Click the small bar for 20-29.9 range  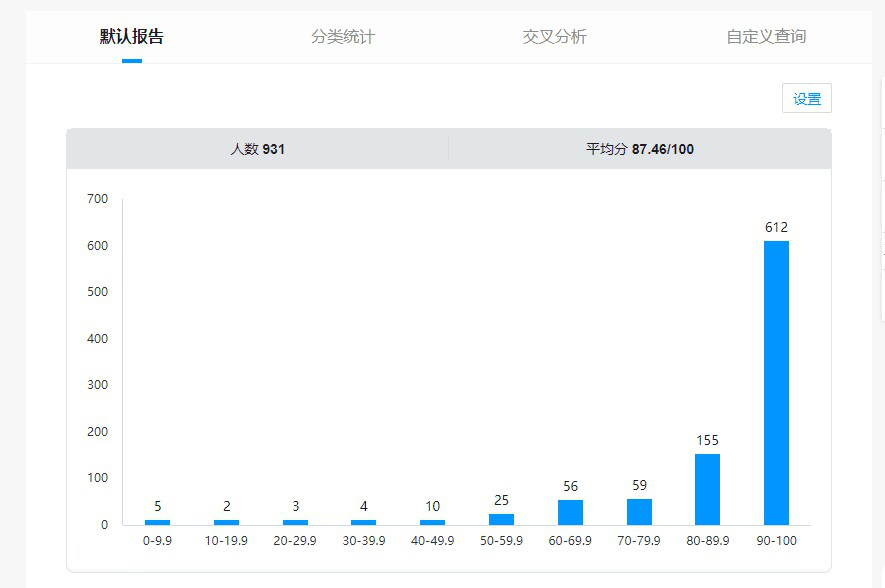tap(295, 522)
